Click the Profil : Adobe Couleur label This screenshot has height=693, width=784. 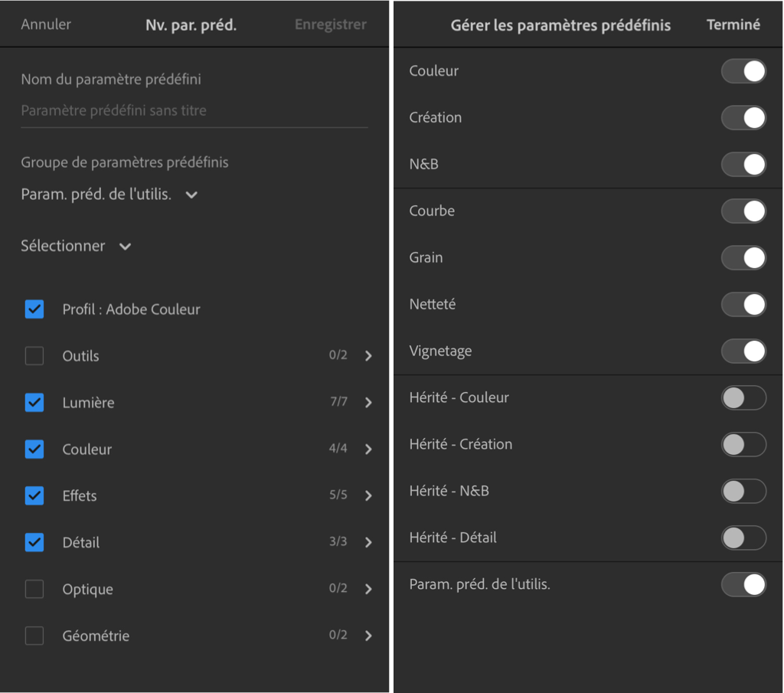coord(131,309)
